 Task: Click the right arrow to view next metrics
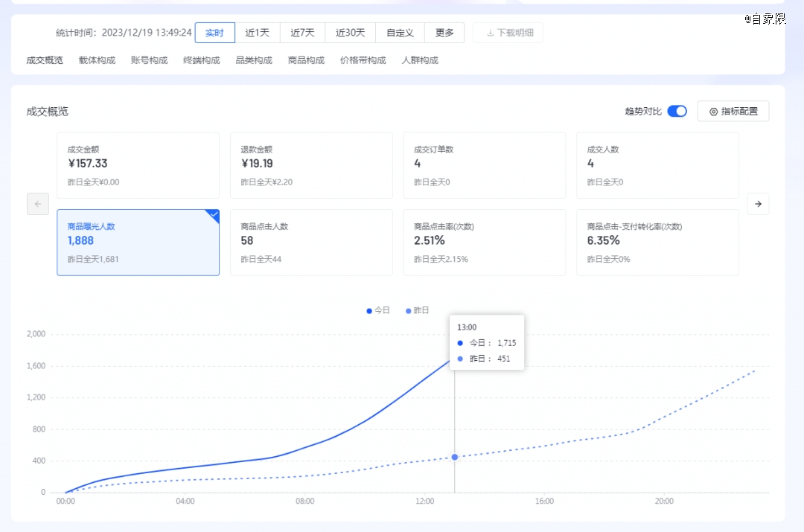(758, 204)
